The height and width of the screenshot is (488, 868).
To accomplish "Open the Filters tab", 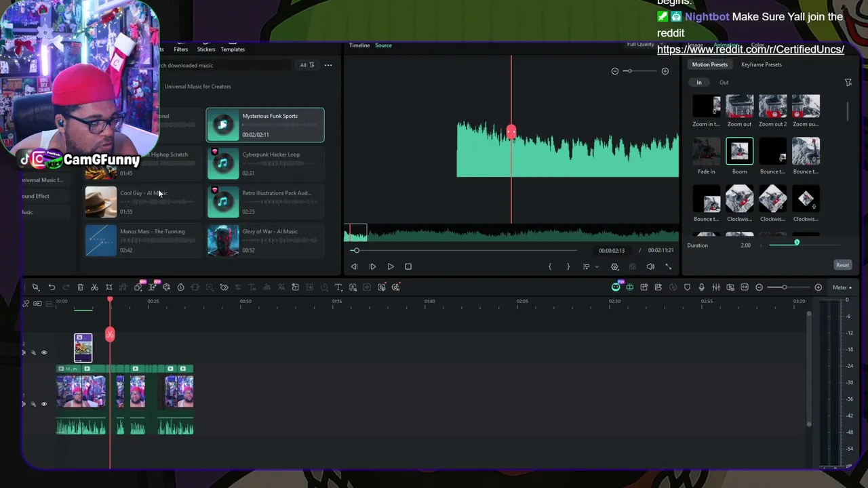I will click(x=181, y=49).
